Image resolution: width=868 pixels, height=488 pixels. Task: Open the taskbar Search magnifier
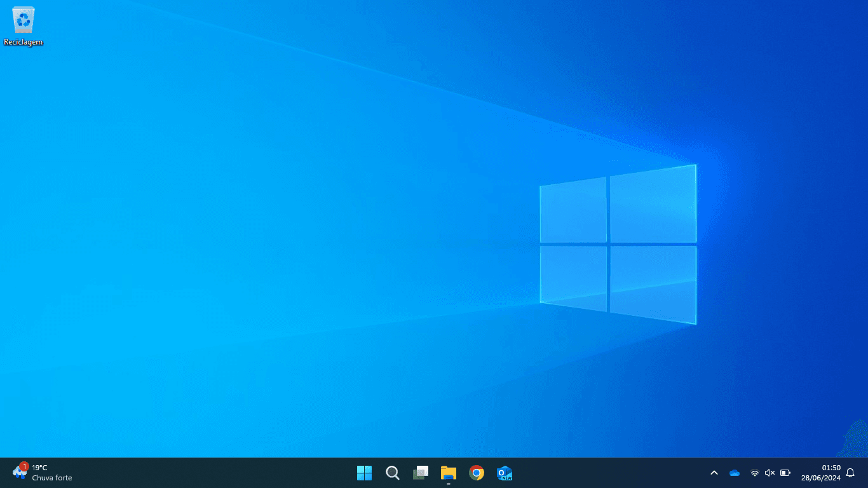coord(393,473)
